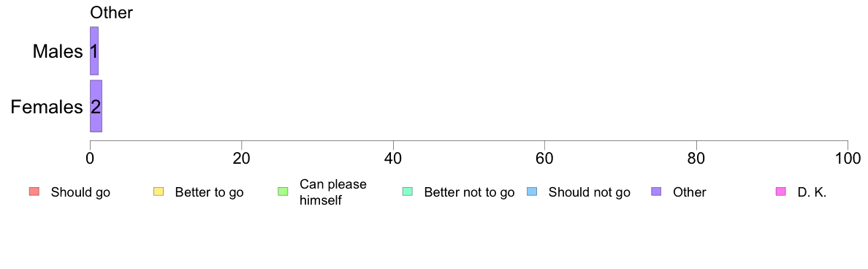
Task: Click the teal Better not to go swatch
Action: (408, 192)
